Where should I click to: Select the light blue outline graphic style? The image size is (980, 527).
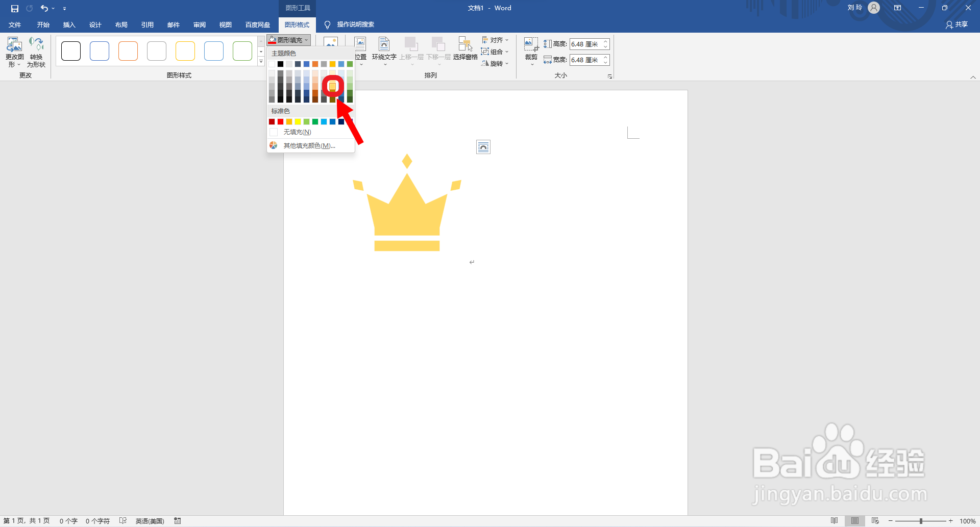coord(214,51)
